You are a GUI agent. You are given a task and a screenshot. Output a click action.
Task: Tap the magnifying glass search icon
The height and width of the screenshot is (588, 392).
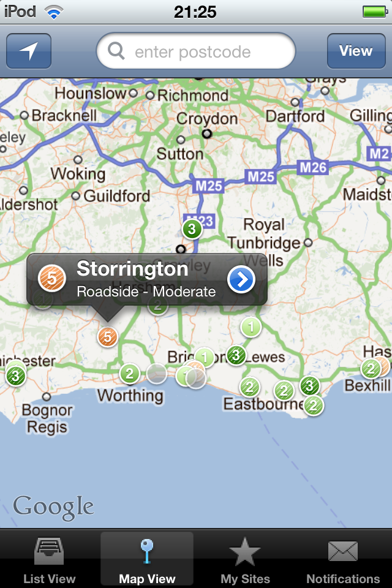point(116,50)
